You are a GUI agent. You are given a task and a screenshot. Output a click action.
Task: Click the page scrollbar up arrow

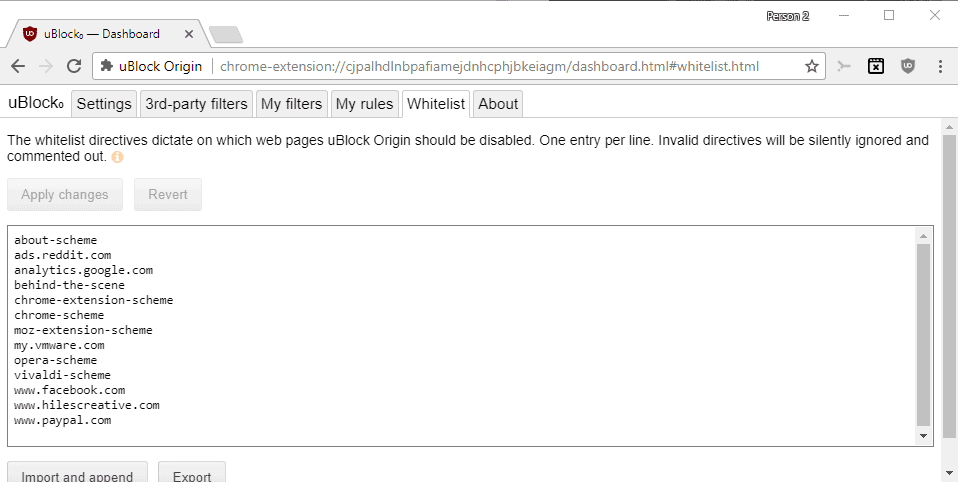point(949,127)
